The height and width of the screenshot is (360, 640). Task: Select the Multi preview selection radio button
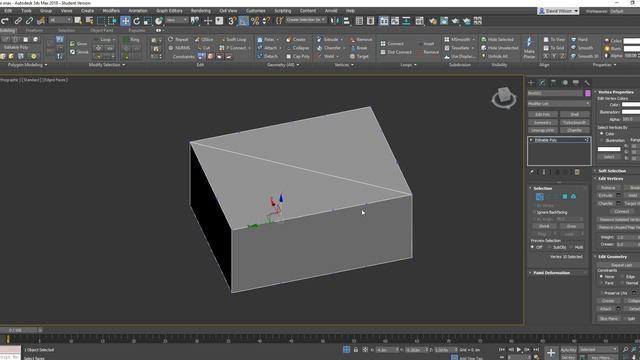(x=571, y=247)
